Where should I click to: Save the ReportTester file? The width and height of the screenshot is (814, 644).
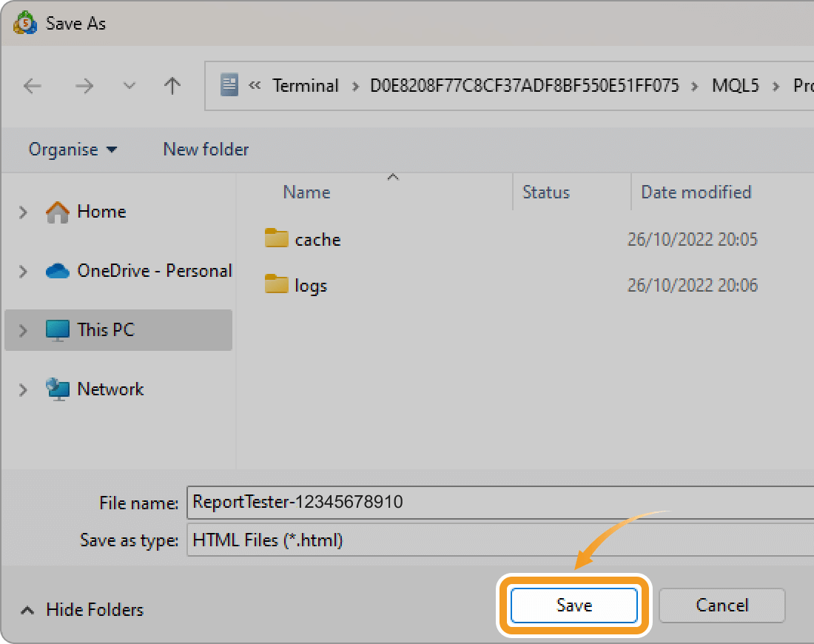pyautogui.click(x=573, y=605)
